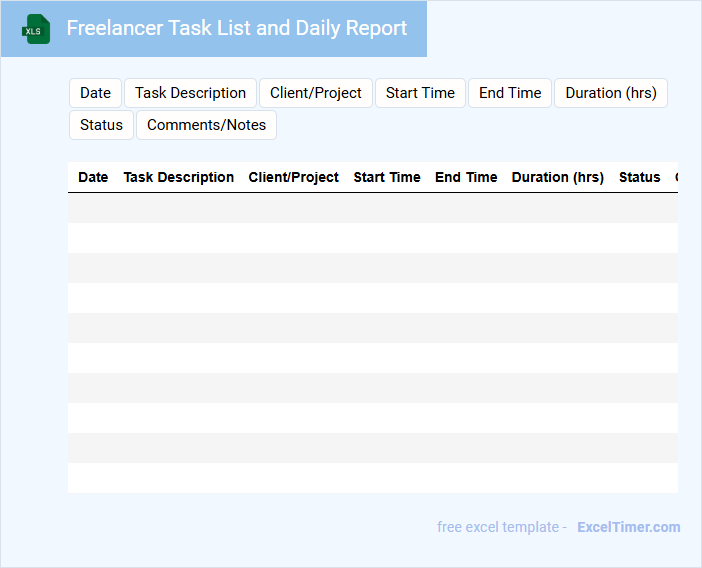This screenshot has width=702, height=568.
Task: Click the first empty row under Date
Action: coord(93,208)
